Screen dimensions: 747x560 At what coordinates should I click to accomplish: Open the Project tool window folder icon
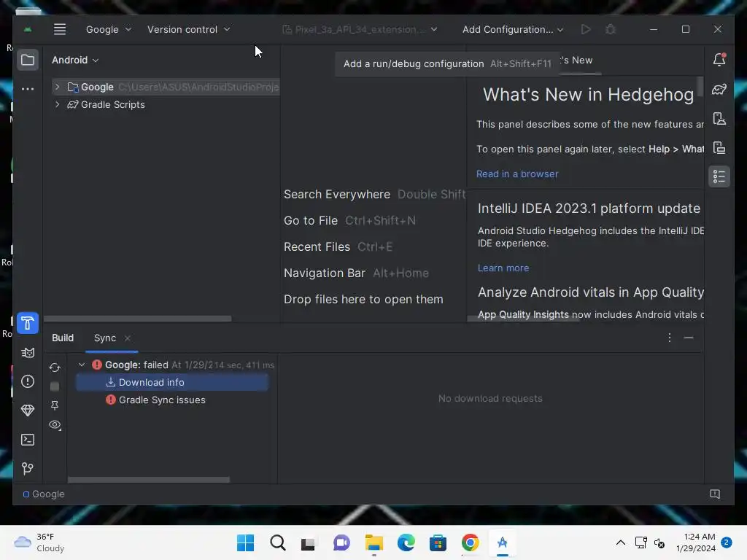(x=28, y=60)
